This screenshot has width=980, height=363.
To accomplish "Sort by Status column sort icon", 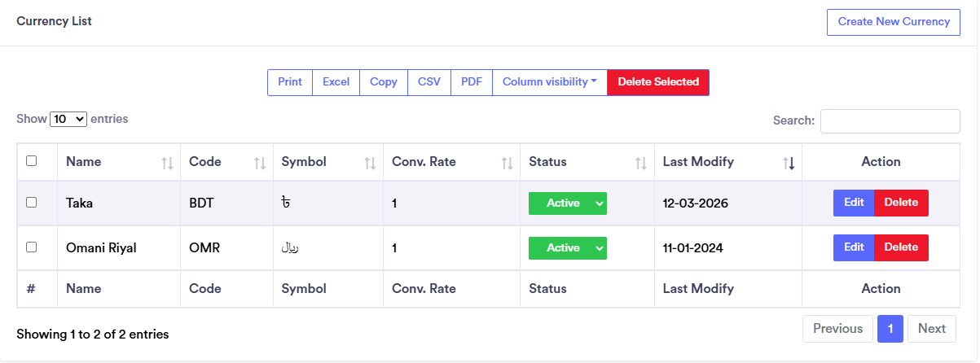I will point(640,163).
